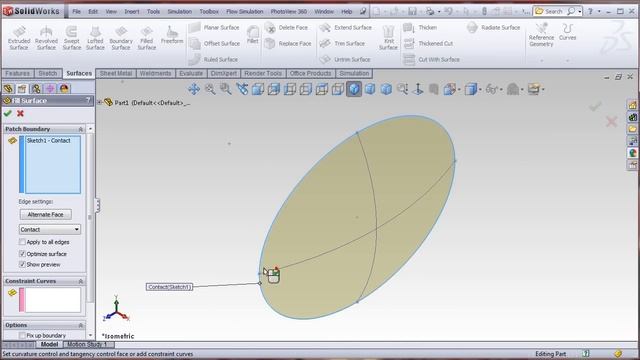
Task: Open the ConfigurationManager tab icon
Action: (36, 89)
